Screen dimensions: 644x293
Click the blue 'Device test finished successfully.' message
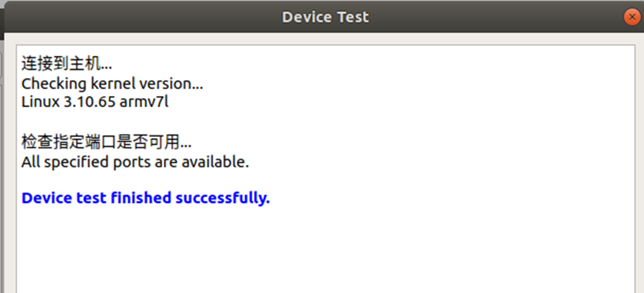click(145, 199)
